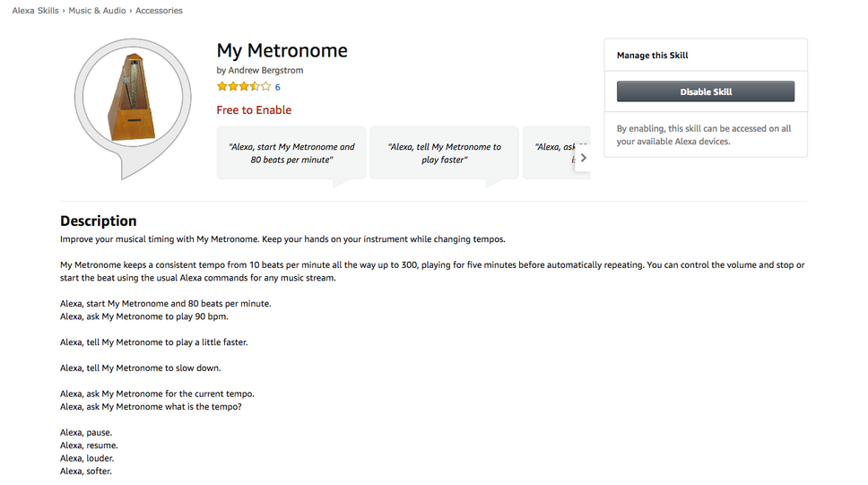This screenshot has height=485, width=868.
Task: Click the My Metronome title heading
Action: (x=282, y=50)
